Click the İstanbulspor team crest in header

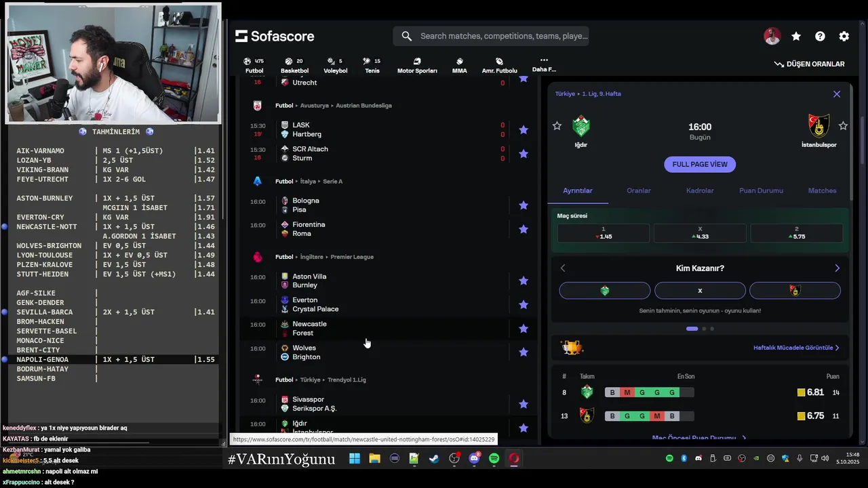click(x=818, y=125)
